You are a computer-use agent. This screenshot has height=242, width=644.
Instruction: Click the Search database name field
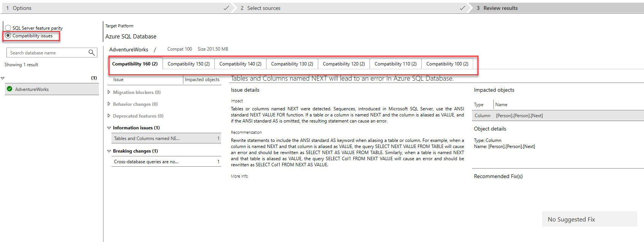52,53
